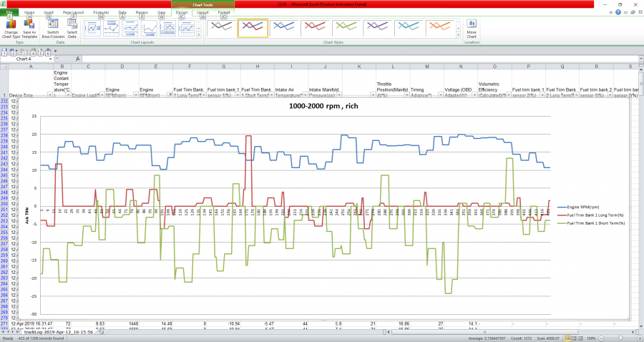
Task: Switch to the Layout ribbon tab
Action: [x=203, y=12]
